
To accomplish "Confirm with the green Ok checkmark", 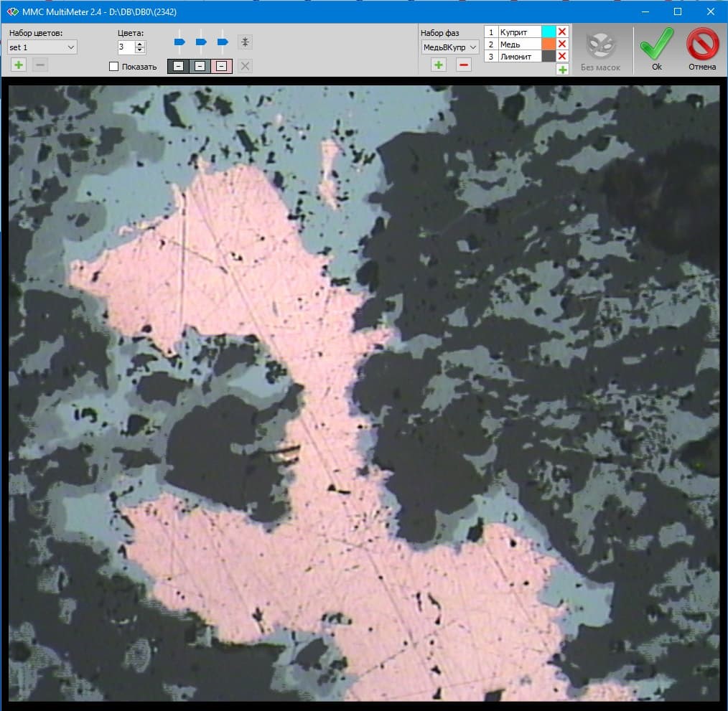I will [x=656, y=48].
